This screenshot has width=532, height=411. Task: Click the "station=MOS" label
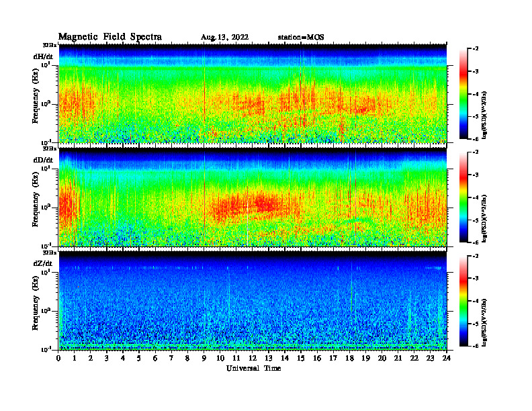301,38
